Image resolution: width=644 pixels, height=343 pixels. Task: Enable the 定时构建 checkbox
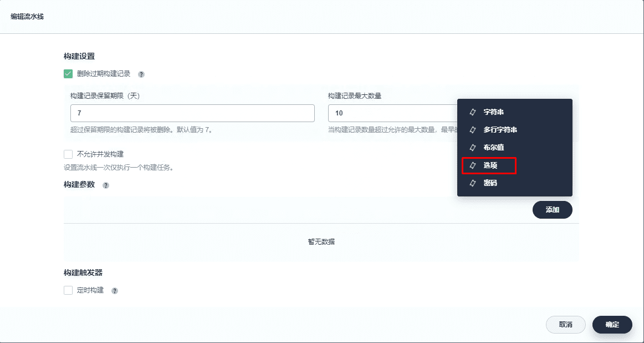coord(68,290)
